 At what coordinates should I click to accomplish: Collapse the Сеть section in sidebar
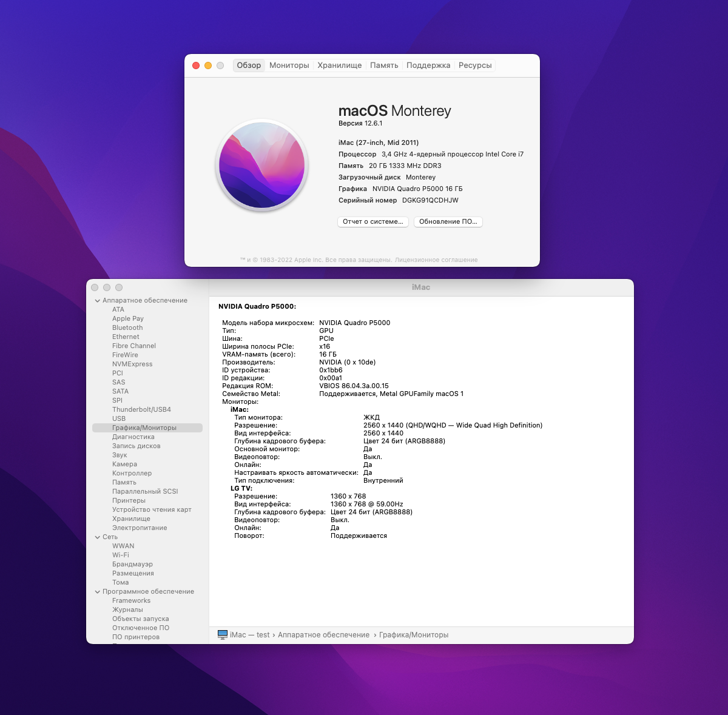point(97,537)
